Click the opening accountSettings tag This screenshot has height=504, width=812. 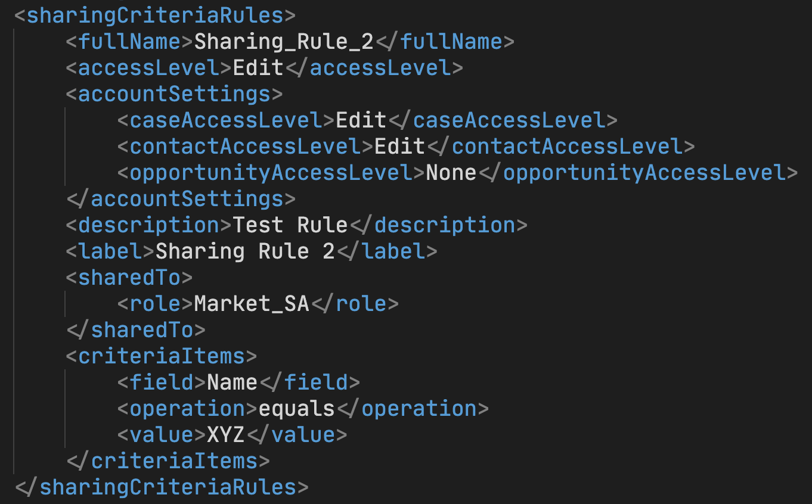click(x=174, y=94)
